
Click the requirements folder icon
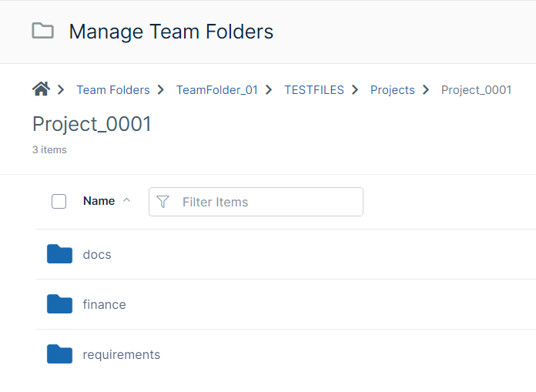(x=59, y=353)
